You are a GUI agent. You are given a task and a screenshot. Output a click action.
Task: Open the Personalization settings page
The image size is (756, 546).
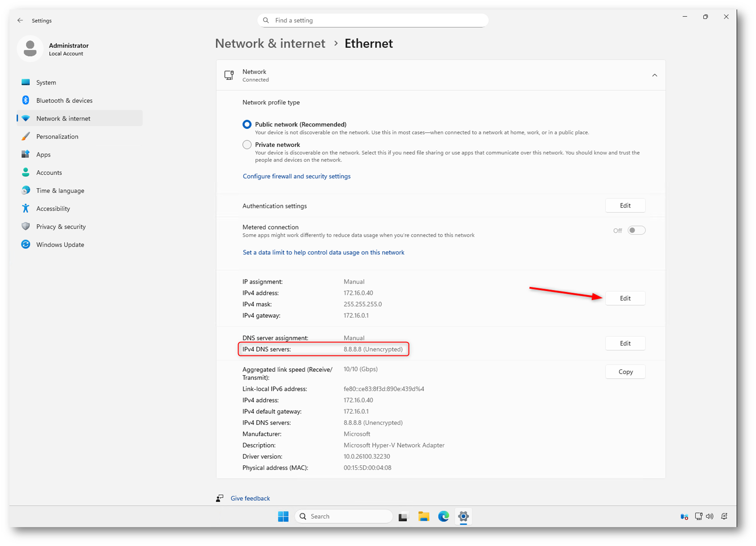[57, 136]
